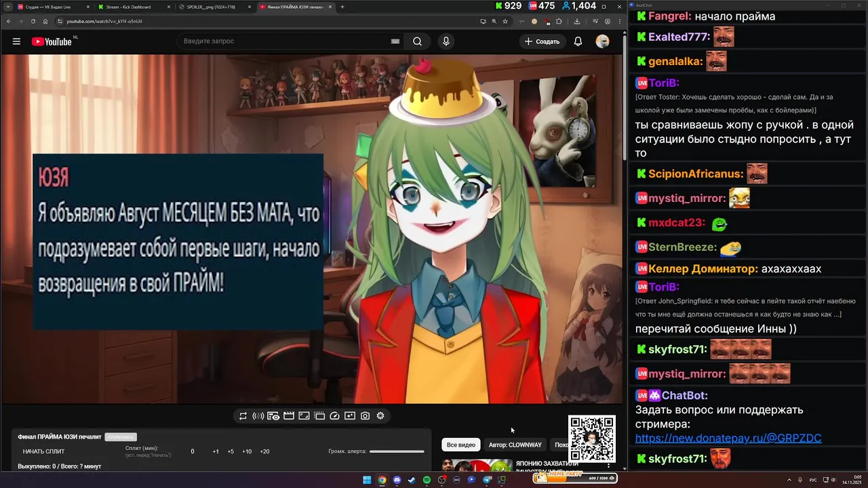Toggle the loop icon in player toolbar
868x488 pixels.
(x=243, y=415)
